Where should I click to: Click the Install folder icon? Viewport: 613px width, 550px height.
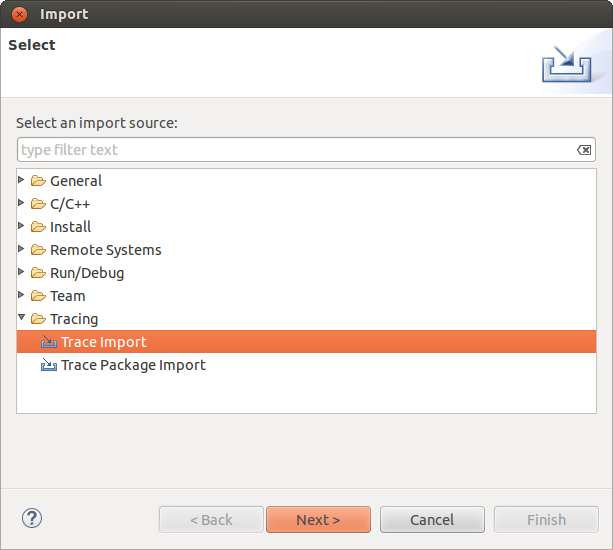(38, 227)
